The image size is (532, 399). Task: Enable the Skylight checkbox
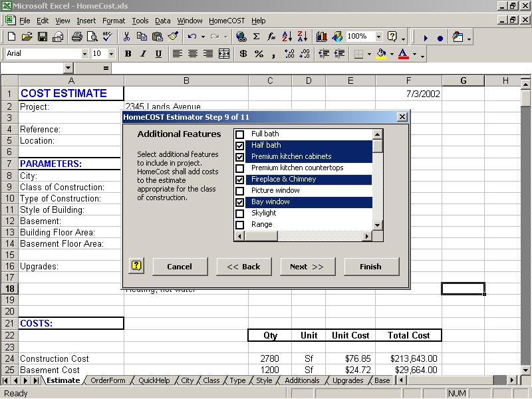(x=240, y=213)
